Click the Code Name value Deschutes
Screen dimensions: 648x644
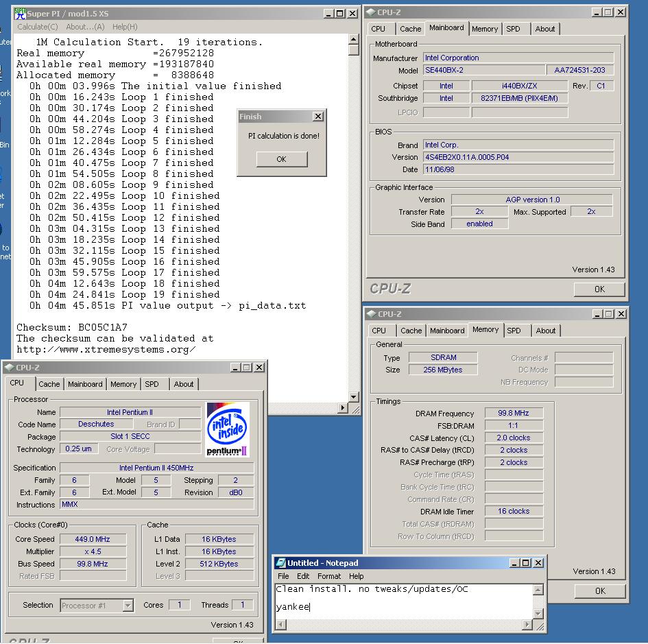(96, 424)
